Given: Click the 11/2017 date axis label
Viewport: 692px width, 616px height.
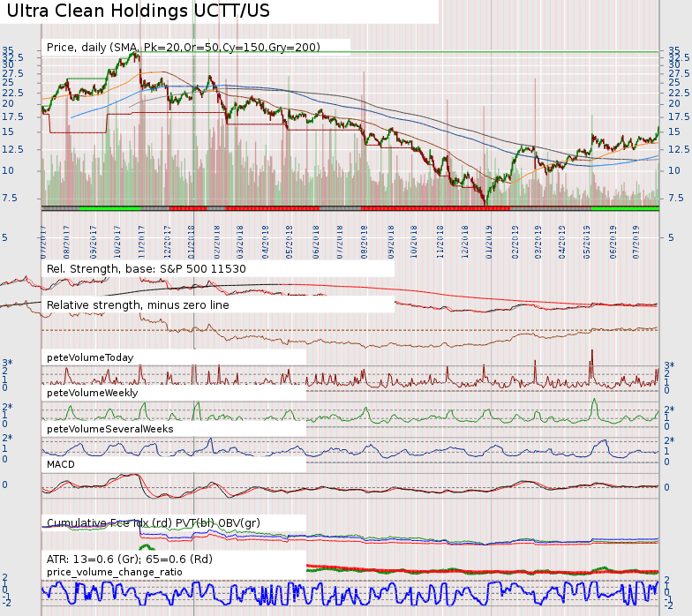Looking at the screenshot, I should pyautogui.click(x=141, y=242).
